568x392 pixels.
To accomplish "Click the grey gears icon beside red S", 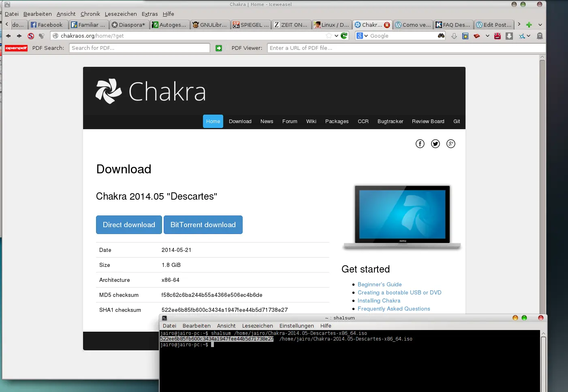I will [41, 36].
